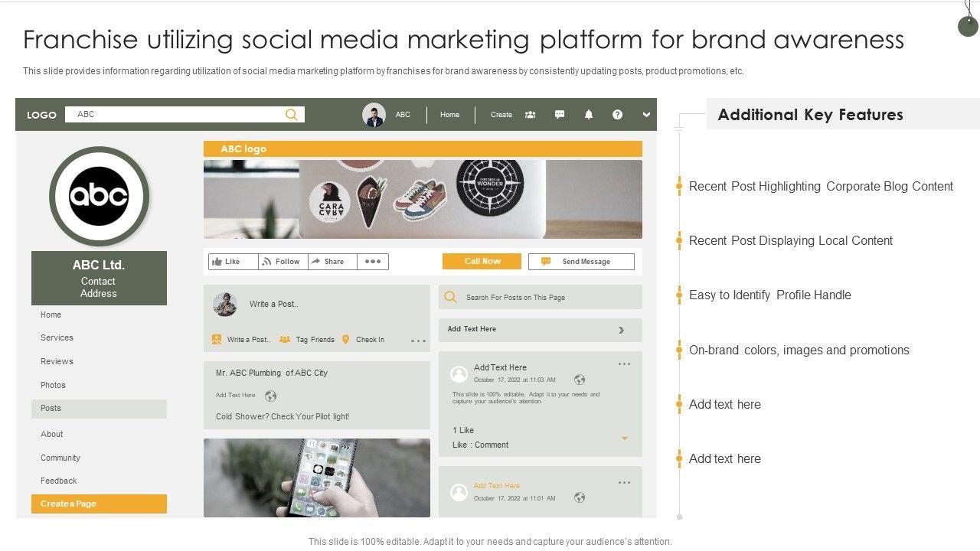Click the profile avatar in the top bar
Viewport: 980px width, 551px height.
click(374, 115)
